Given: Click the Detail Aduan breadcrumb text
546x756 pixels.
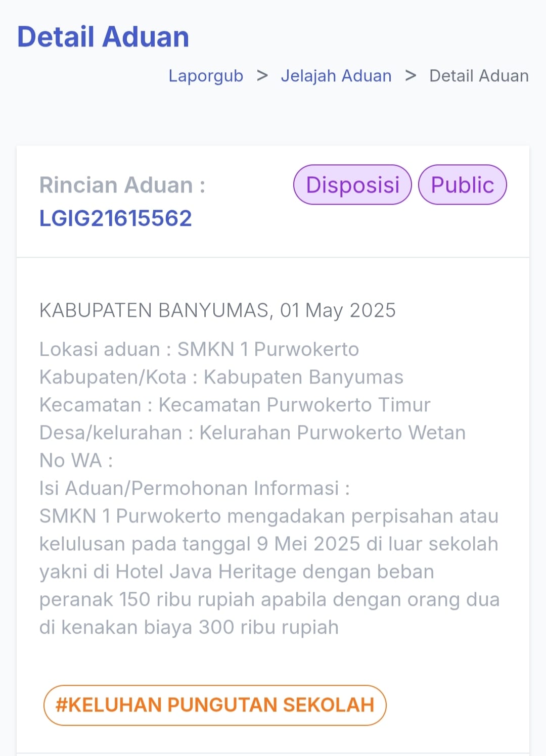Looking at the screenshot, I should click(479, 76).
